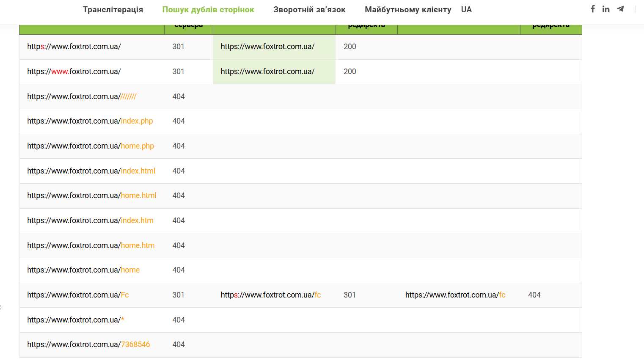Open Зворотній зв'язок menu item
The image size is (644, 361).
tap(309, 9)
